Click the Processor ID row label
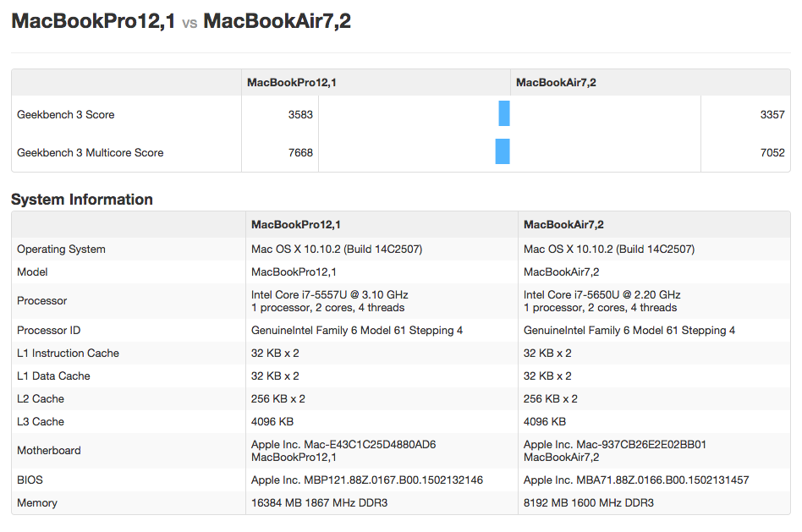 coord(48,331)
